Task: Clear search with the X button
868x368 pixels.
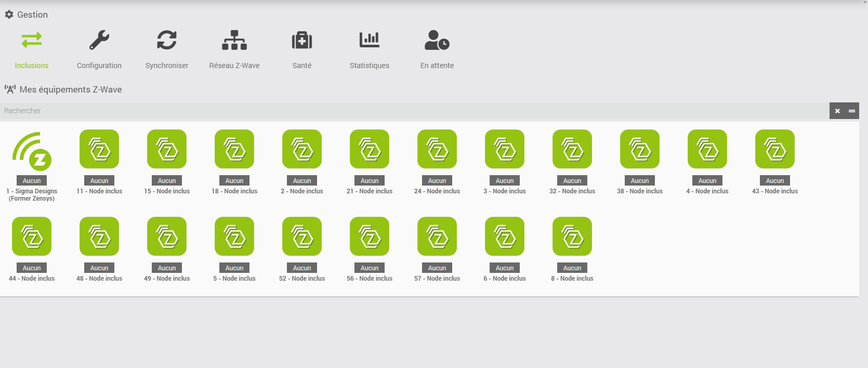Action: click(837, 111)
